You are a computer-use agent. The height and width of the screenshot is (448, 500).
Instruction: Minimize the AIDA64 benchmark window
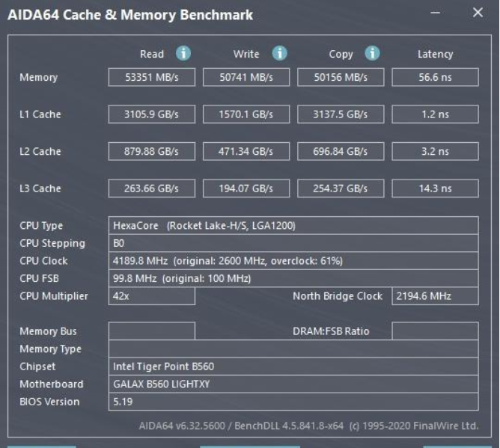[436, 13]
